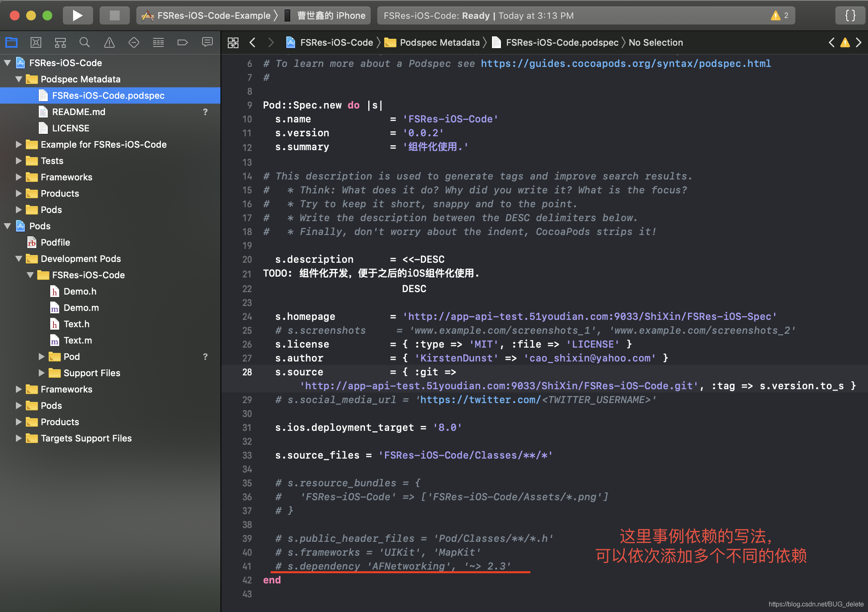Open the warnings indicator in the activity bar

[779, 16]
